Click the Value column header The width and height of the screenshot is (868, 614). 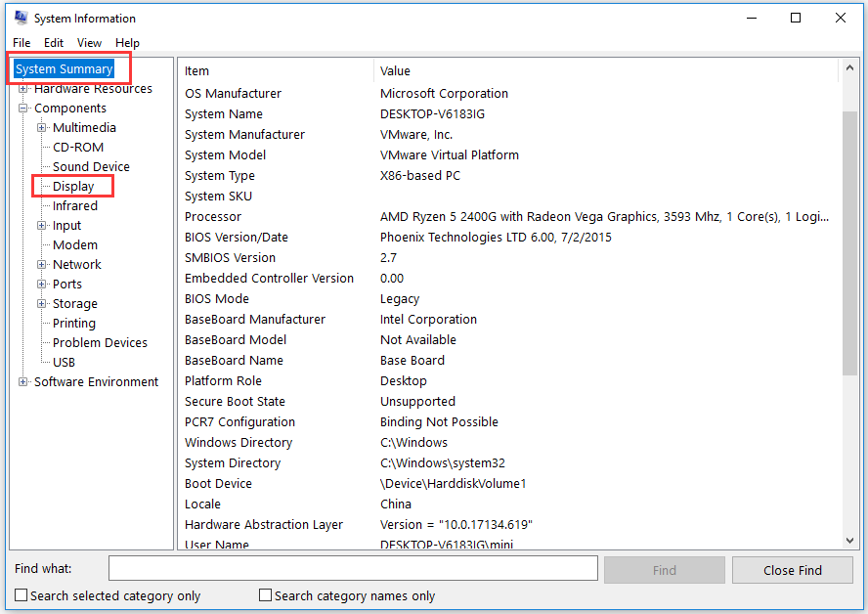[x=395, y=71]
